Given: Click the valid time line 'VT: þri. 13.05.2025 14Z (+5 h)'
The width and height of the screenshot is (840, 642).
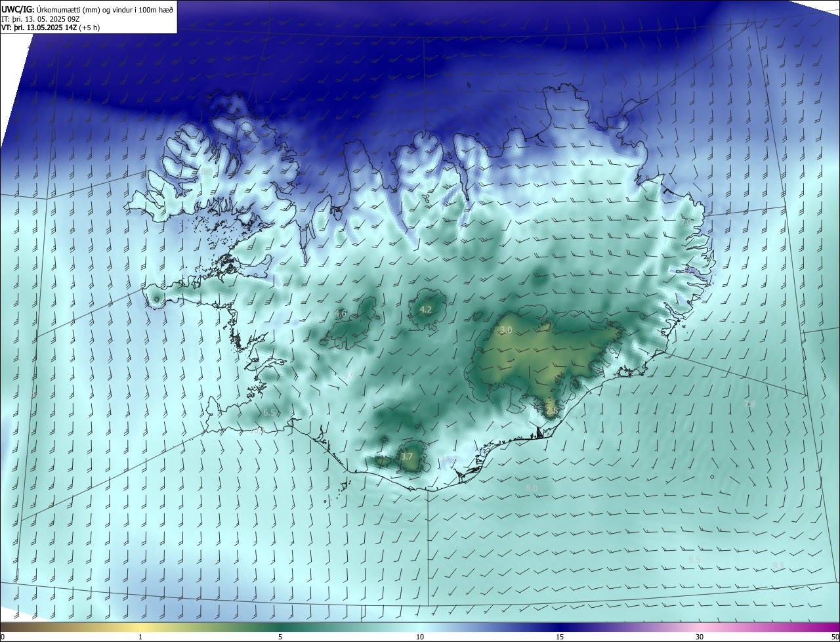Looking at the screenshot, I should (51, 28).
